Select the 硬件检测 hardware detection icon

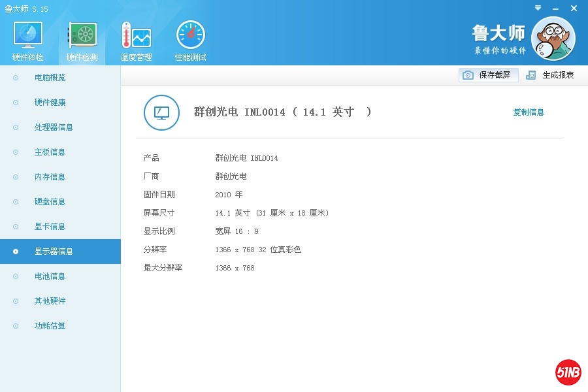pos(82,36)
